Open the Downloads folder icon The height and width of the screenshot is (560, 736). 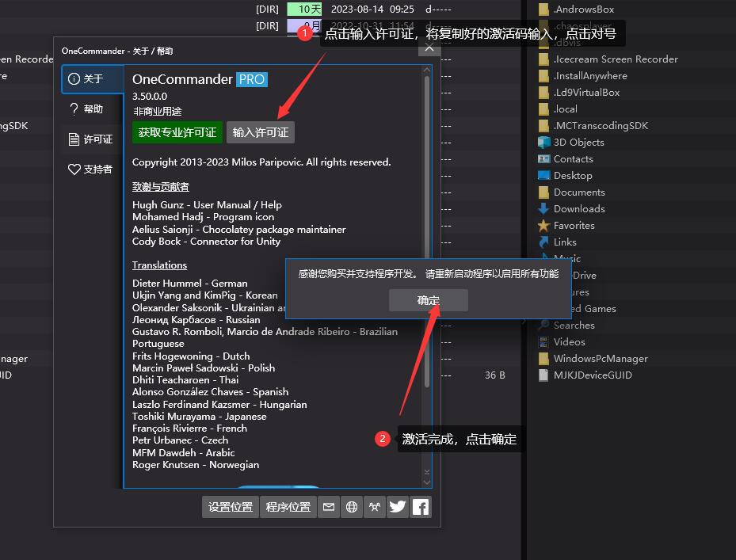542,208
